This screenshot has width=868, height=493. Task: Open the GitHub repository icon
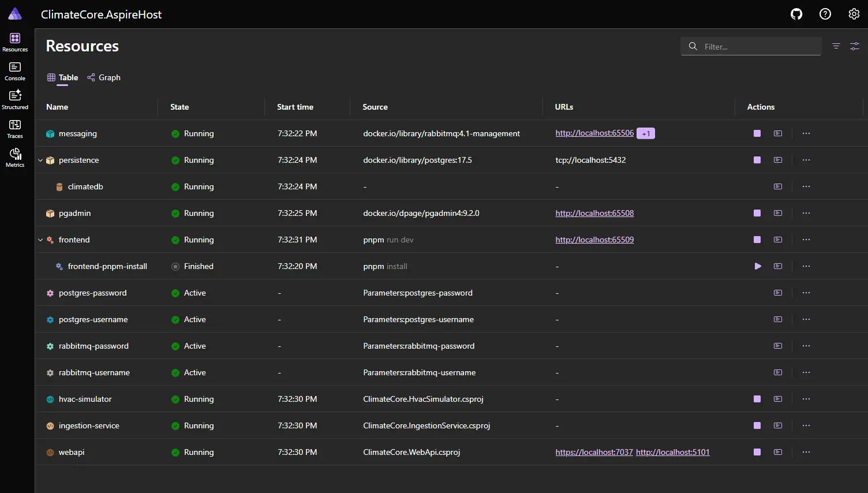(796, 14)
